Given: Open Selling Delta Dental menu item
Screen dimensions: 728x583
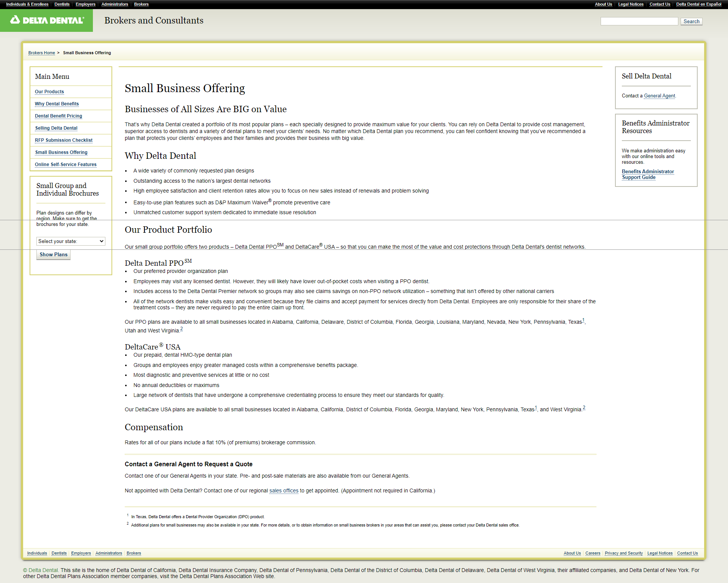Looking at the screenshot, I should pos(56,128).
